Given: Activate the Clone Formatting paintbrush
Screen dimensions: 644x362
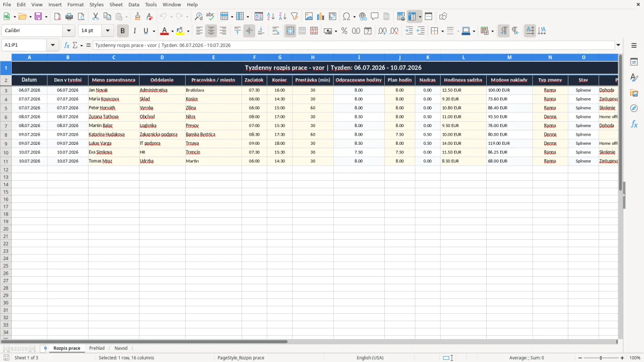Looking at the screenshot, I should click(138, 17).
